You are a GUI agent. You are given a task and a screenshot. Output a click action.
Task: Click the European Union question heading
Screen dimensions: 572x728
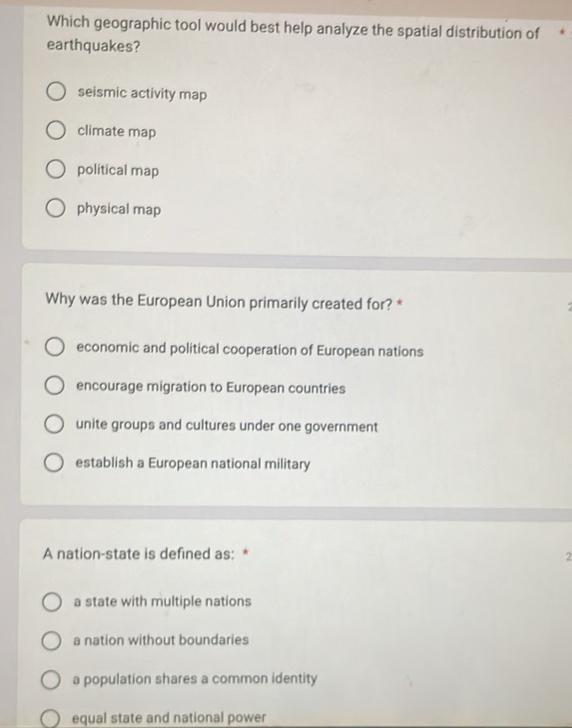coord(219,302)
